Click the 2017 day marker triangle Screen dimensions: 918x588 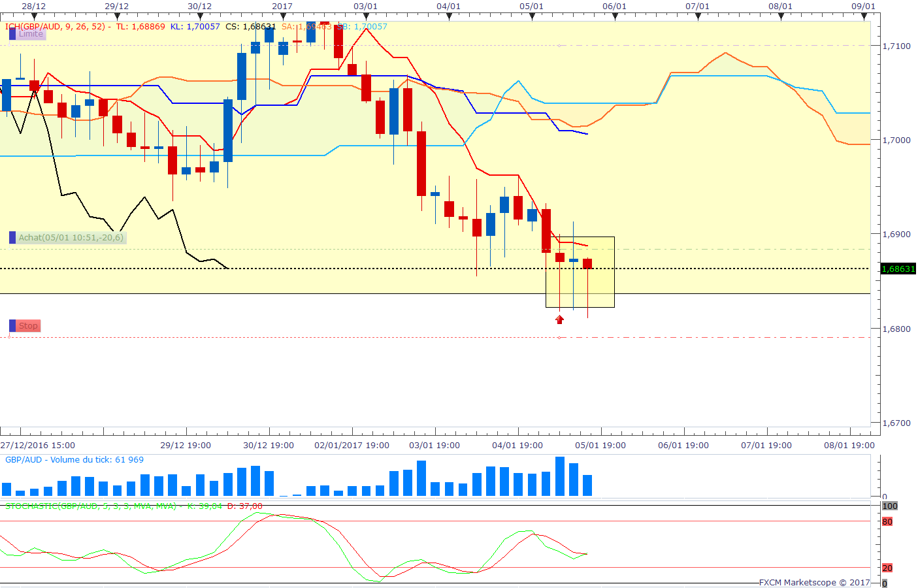[282, 16]
